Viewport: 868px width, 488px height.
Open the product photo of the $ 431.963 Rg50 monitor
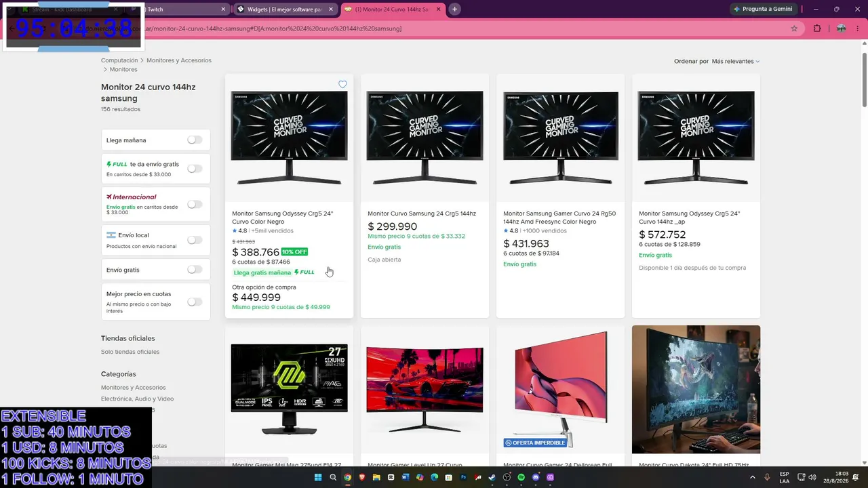[x=561, y=138]
